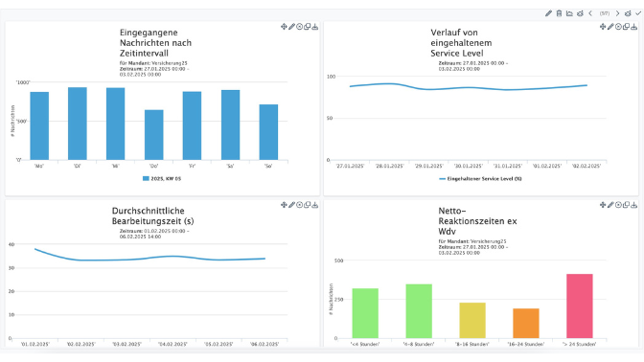Confirm changes with the checkmark icon
This screenshot has height=362, width=644.
(638, 13)
